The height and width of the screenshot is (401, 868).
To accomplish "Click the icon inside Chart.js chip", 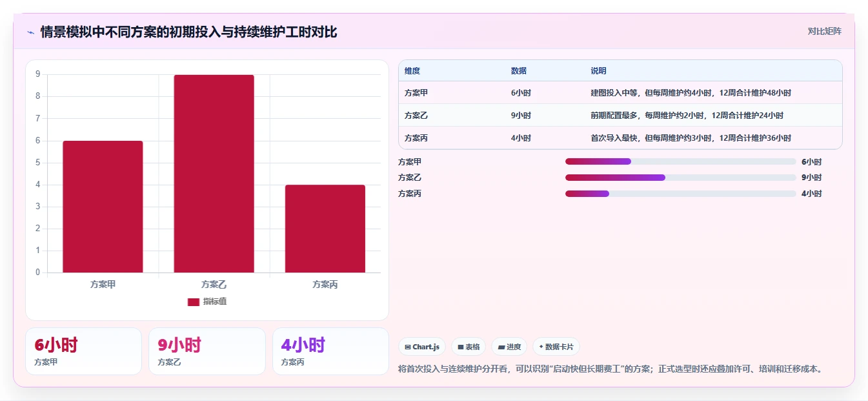I will (x=408, y=347).
